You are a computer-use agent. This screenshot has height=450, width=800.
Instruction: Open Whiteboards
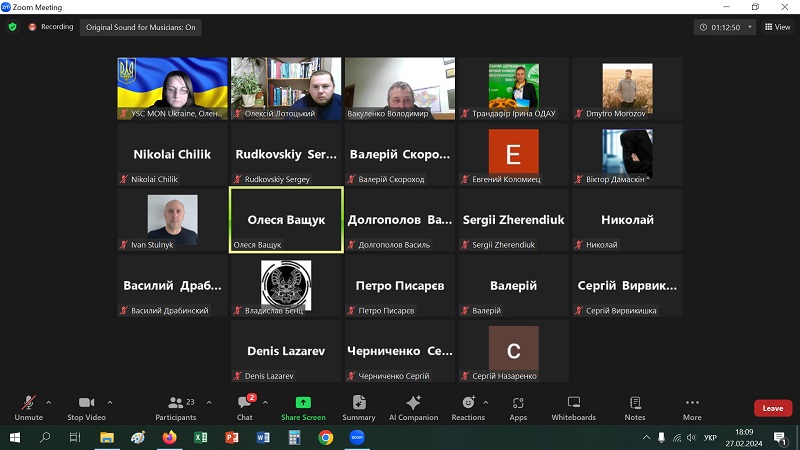point(573,406)
